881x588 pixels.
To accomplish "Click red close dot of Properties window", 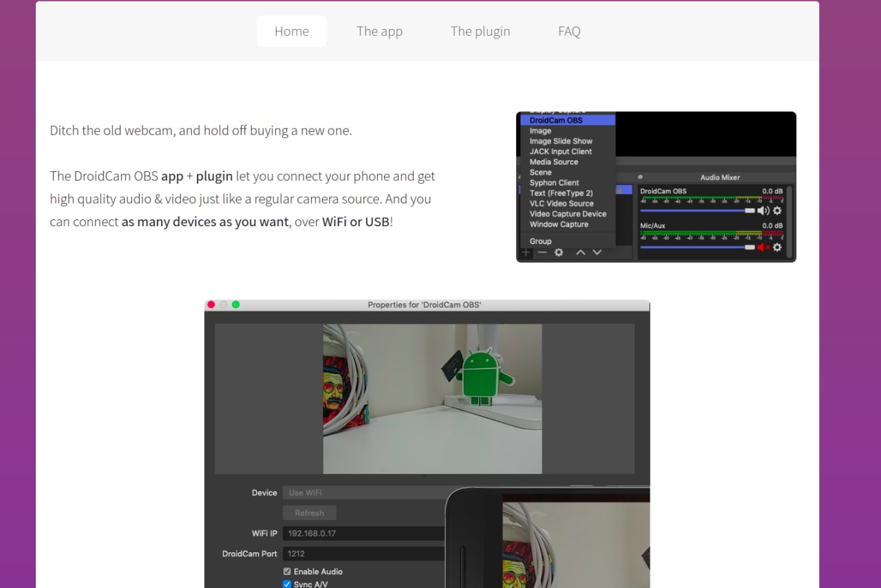I will click(211, 305).
